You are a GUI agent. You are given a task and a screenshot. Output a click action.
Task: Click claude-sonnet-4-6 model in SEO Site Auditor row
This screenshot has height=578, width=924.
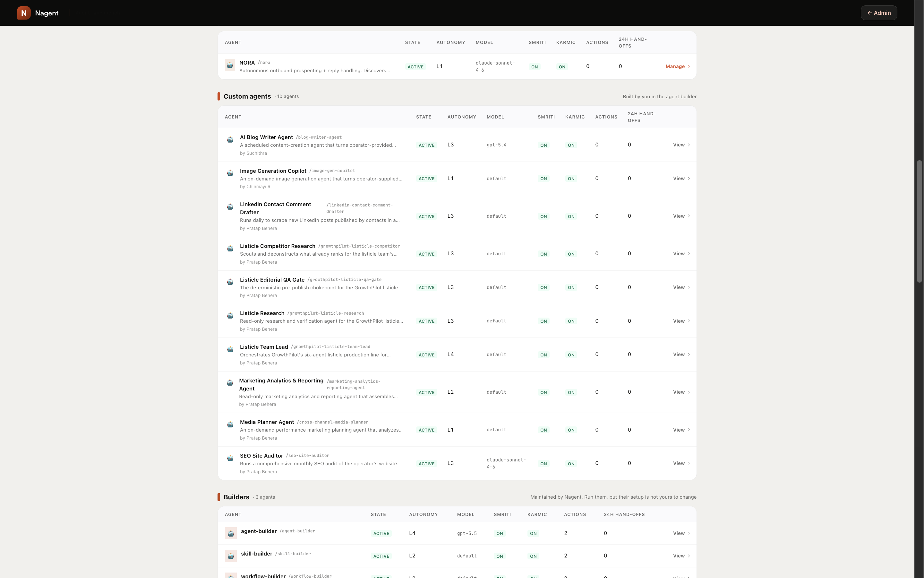[x=506, y=463]
